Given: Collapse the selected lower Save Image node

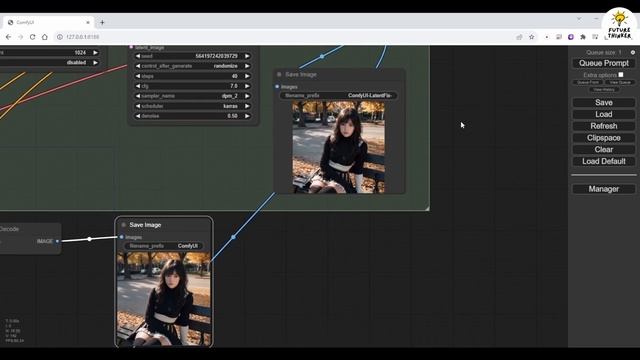Looking at the screenshot, I should click(124, 225).
